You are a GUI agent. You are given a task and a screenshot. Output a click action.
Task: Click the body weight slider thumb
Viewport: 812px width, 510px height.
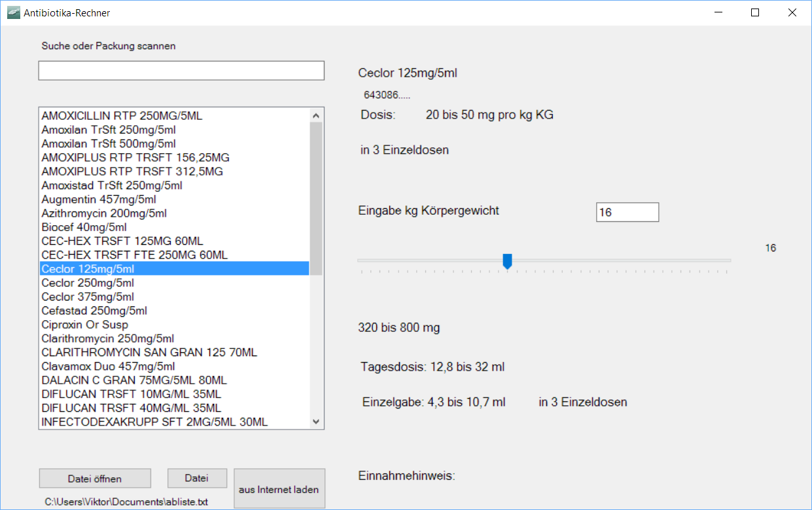[507, 261]
